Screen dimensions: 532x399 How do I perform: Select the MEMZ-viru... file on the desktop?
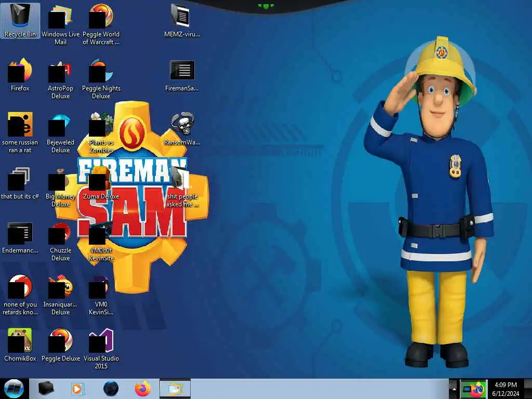[x=182, y=21]
